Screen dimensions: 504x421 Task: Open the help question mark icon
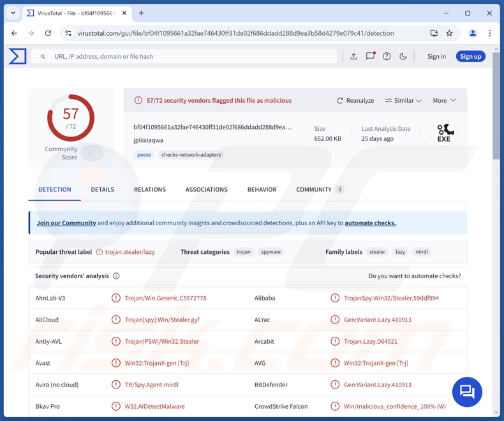pos(387,56)
